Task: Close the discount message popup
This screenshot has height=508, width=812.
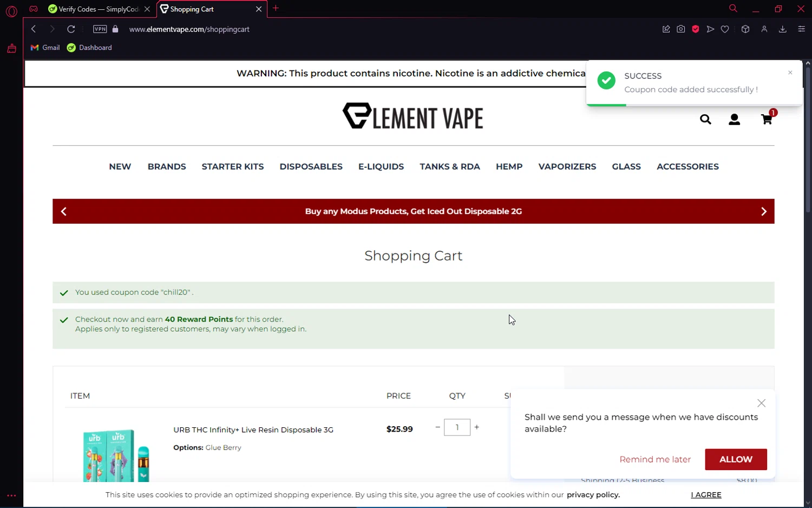Action: pyautogui.click(x=762, y=403)
